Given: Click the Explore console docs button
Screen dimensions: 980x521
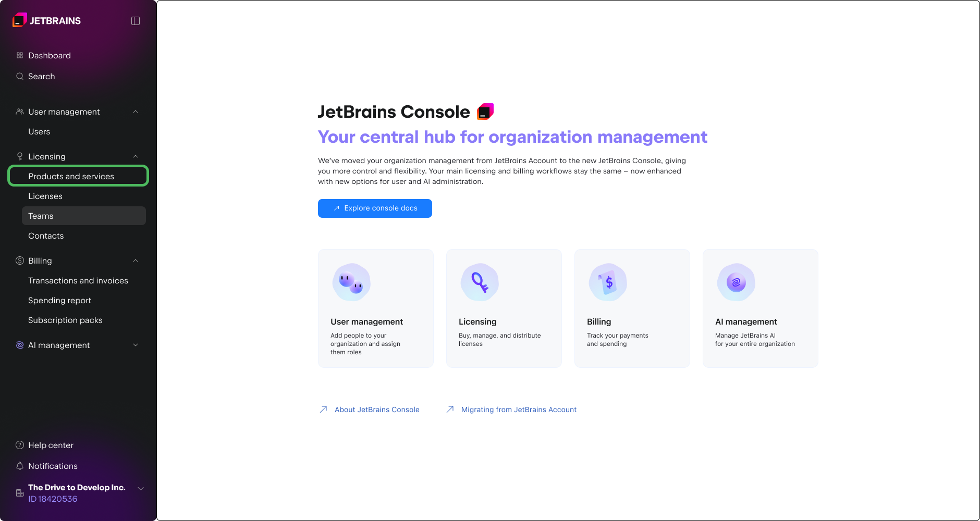Looking at the screenshot, I should 375,208.
